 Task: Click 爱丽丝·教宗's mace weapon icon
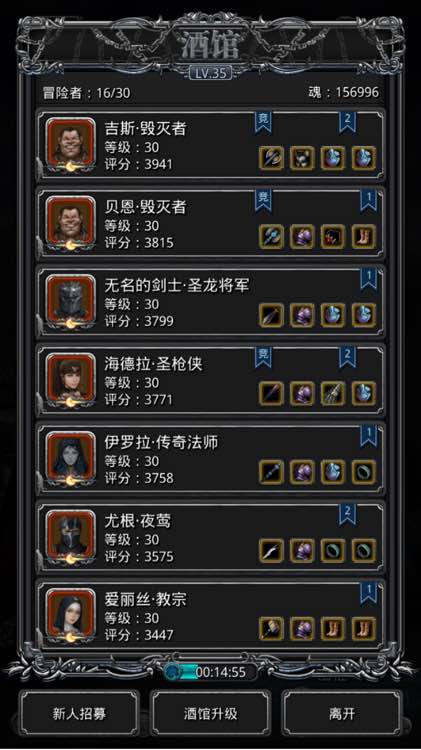tap(271, 629)
